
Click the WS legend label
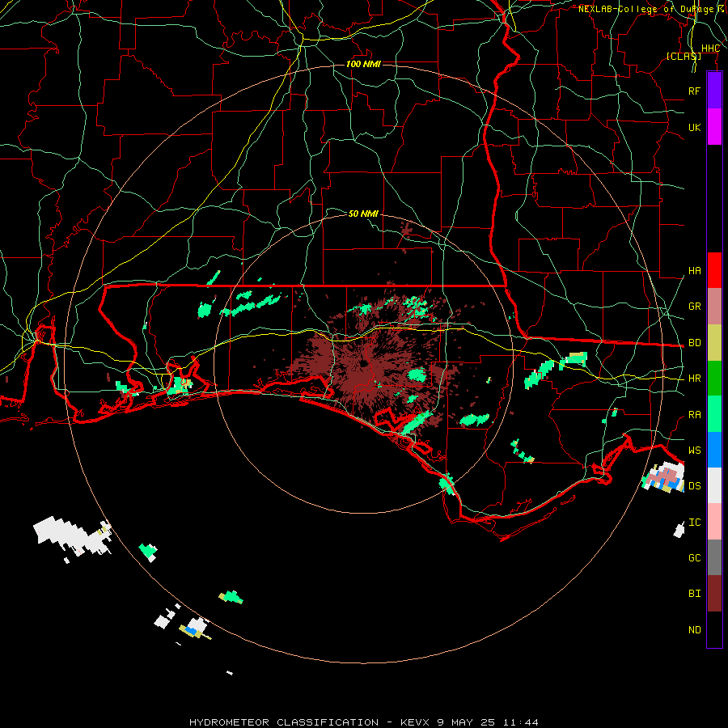click(694, 451)
